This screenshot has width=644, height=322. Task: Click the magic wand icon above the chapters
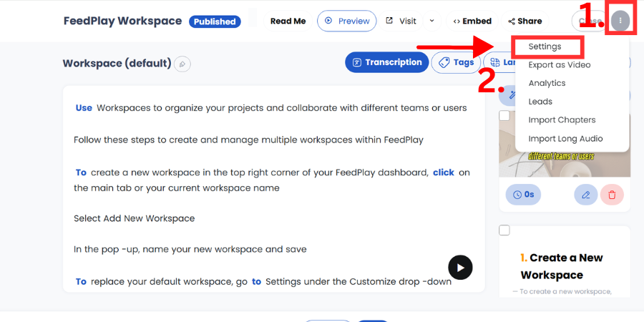coord(512,95)
